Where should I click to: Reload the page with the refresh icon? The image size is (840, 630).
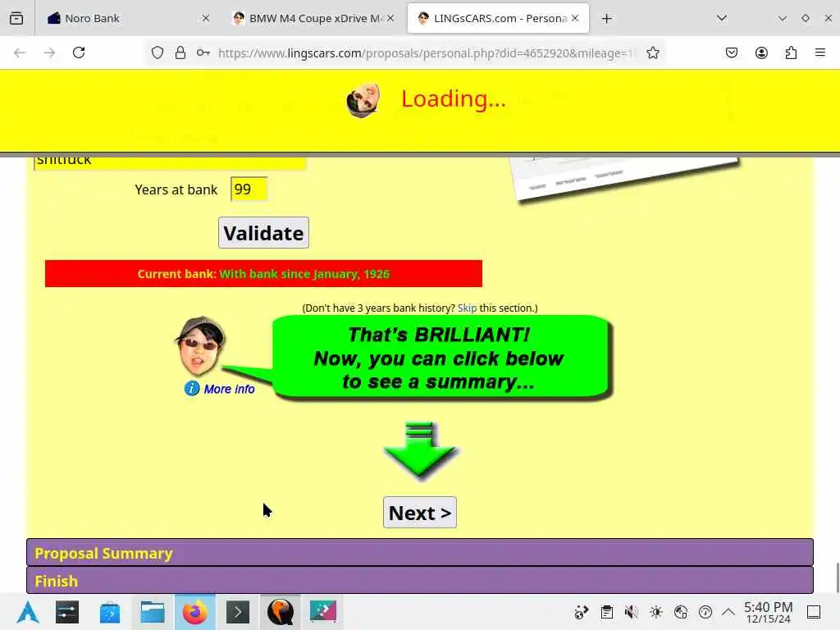point(79,52)
